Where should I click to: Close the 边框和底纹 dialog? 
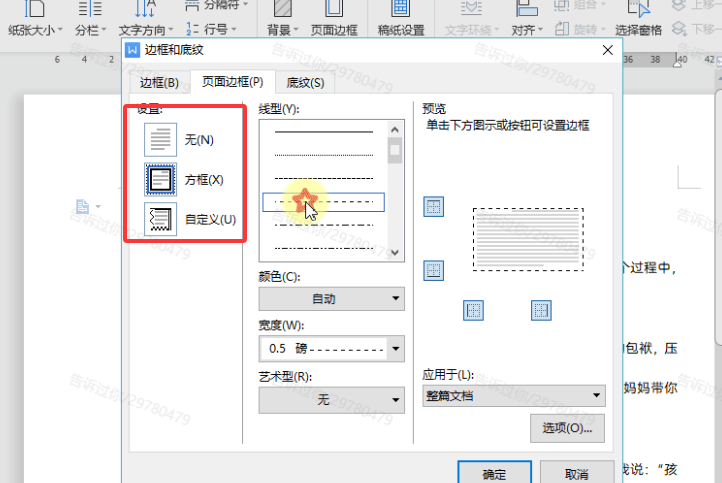point(608,50)
